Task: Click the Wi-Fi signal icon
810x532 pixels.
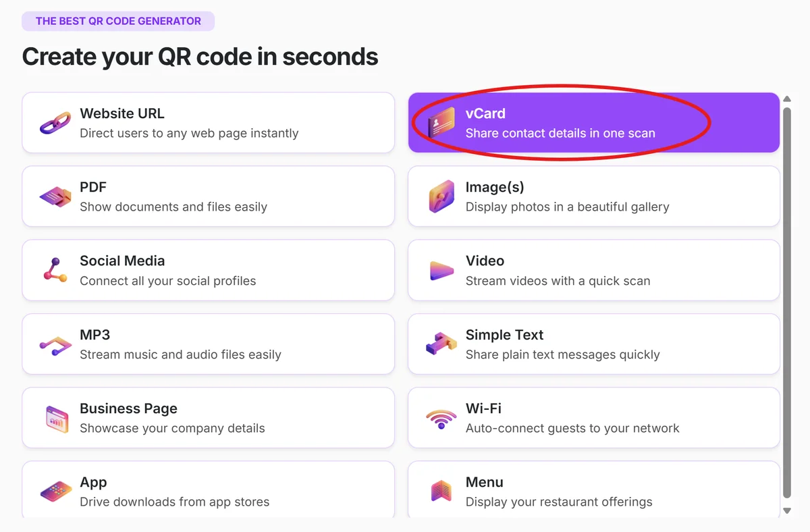Action: 440,418
